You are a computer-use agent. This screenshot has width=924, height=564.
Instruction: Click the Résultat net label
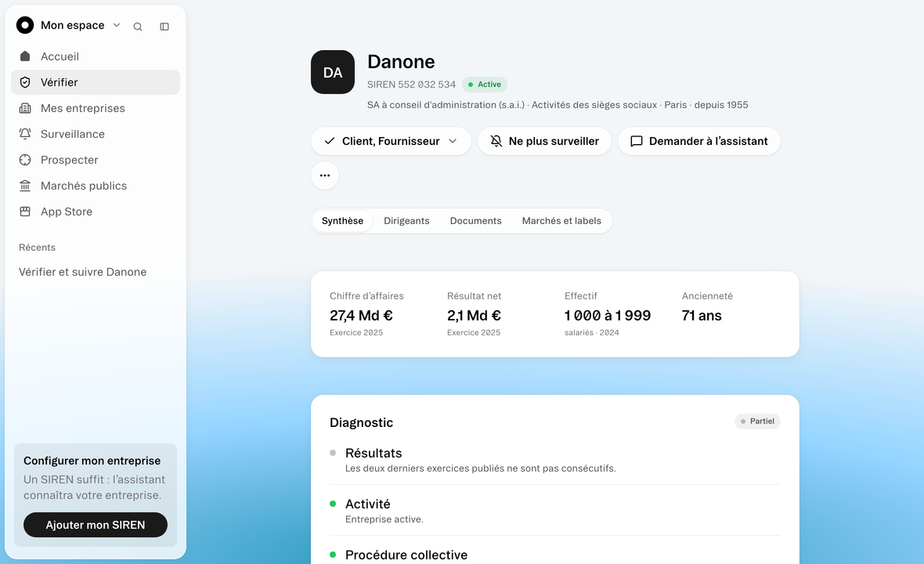coord(475,296)
